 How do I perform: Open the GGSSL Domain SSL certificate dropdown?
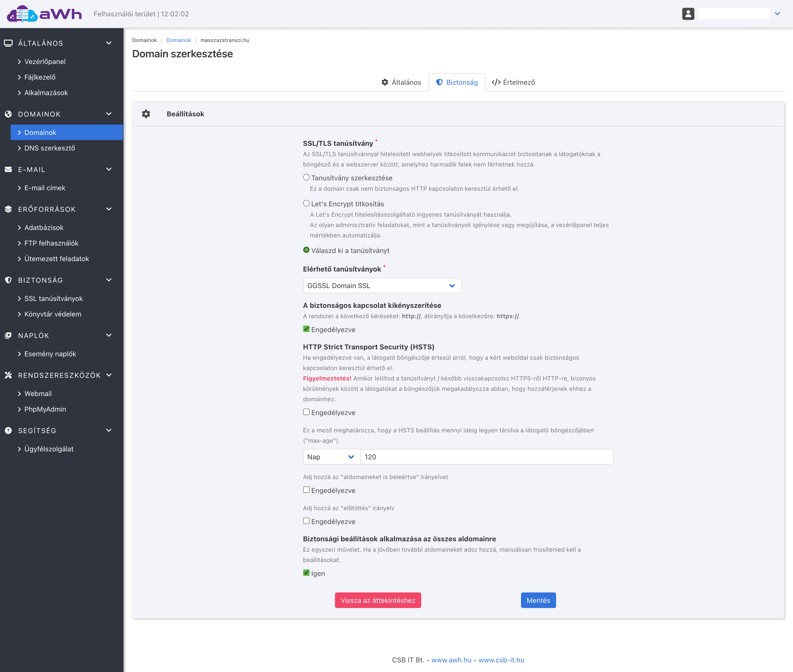click(382, 286)
